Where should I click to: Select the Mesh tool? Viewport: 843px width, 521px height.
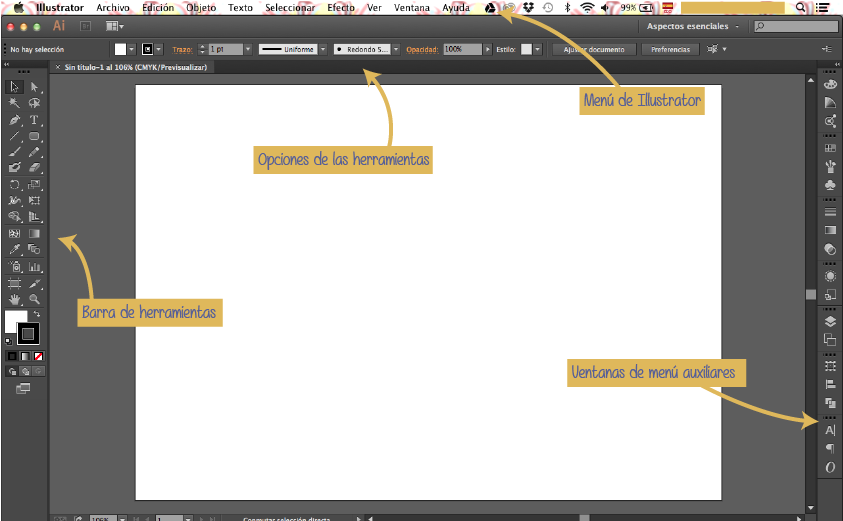point(15,233)
